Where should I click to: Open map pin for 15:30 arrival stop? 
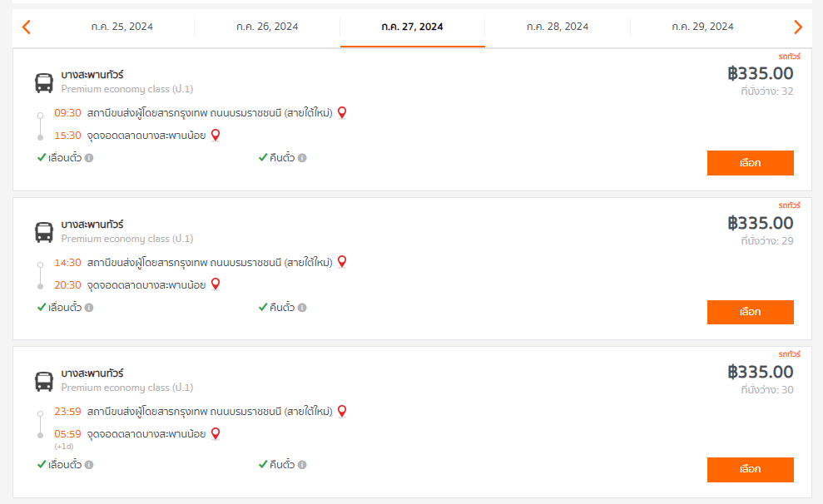tap(216, 136)
